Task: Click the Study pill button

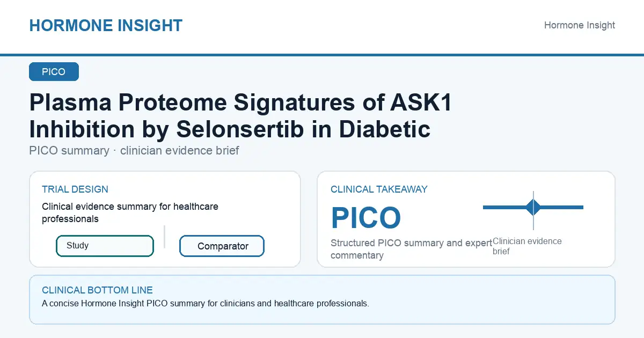Action: 105,246
